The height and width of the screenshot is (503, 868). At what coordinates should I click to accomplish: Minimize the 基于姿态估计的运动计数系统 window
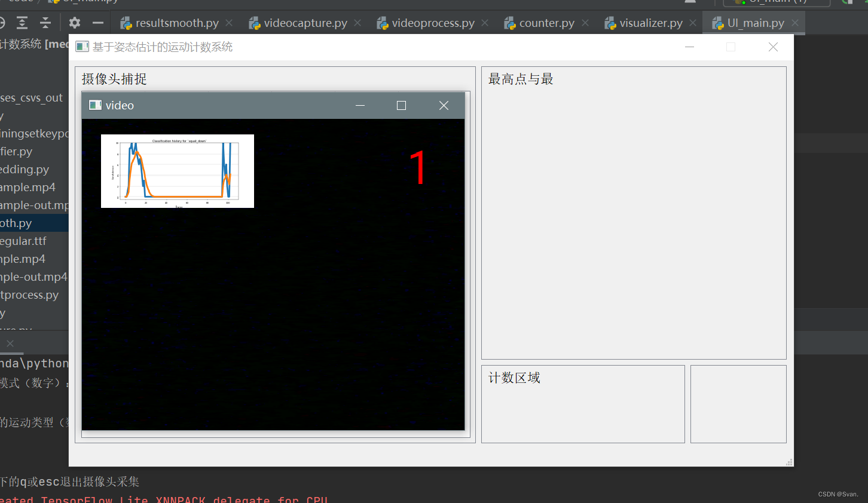click(689, 47)
